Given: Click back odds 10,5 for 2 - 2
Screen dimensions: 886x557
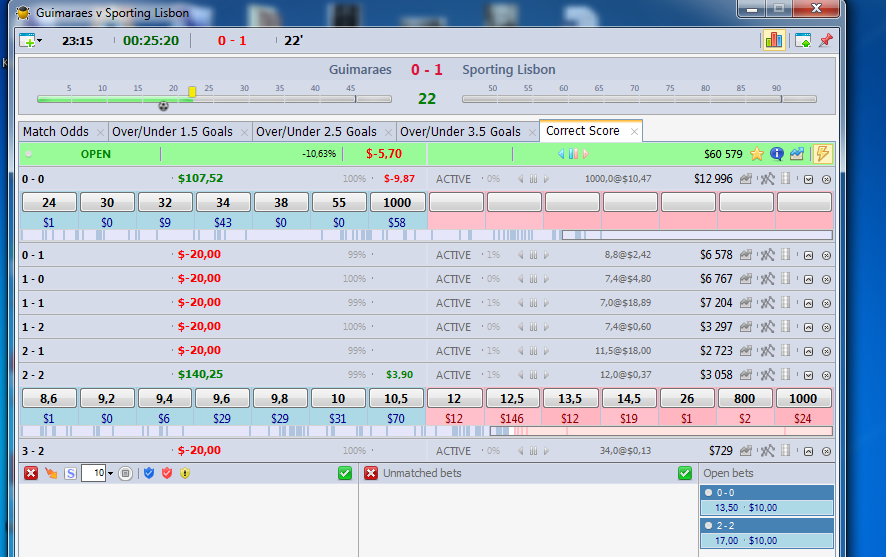Looking at the screenshot, I should [x=396, y=398].
